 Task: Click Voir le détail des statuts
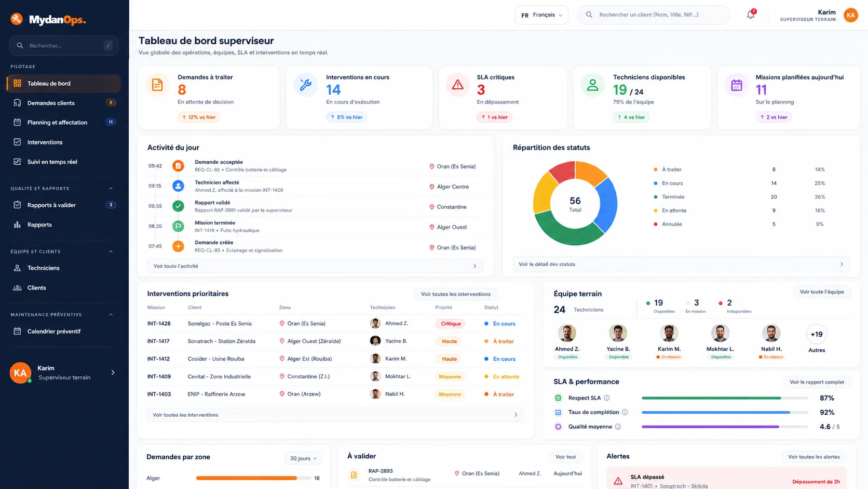[x=681, y=264]
